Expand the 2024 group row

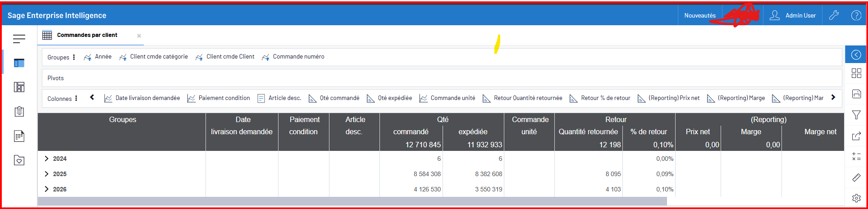point(46,159)
